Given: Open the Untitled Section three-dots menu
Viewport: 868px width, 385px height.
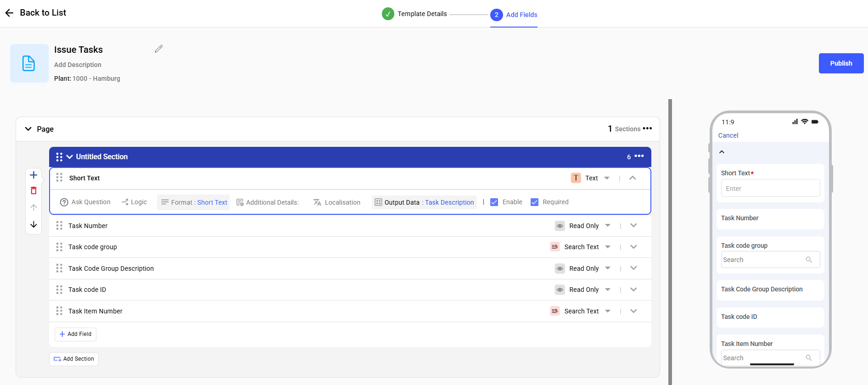Looking at the screenshot, I should coord(639,156).
